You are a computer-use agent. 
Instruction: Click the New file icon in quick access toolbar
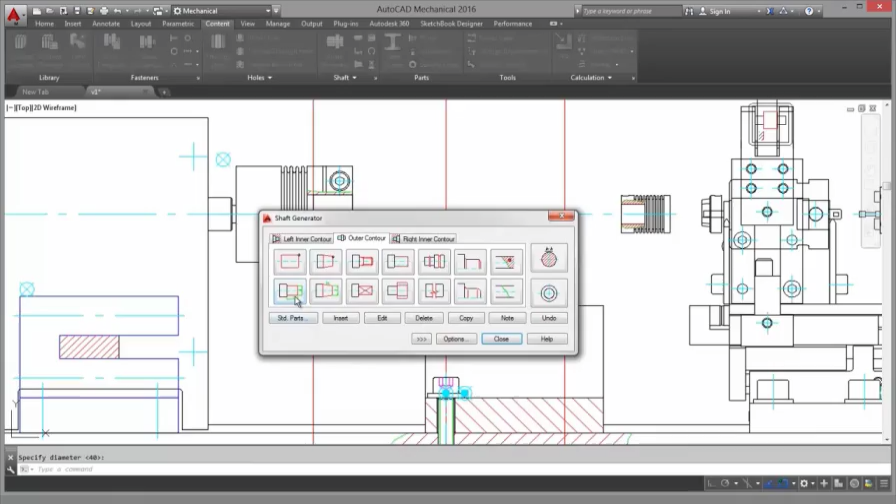pos(37,11)
